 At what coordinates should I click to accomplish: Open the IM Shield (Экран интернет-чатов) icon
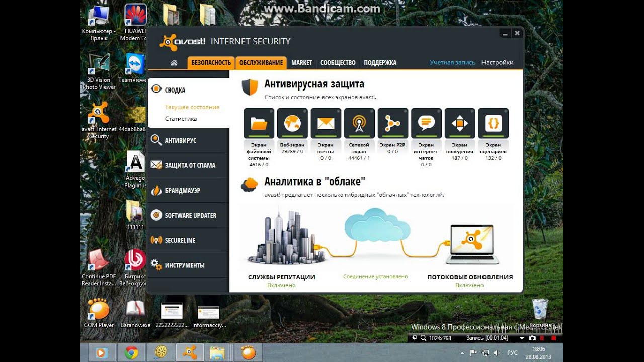[x=426, y=123]
